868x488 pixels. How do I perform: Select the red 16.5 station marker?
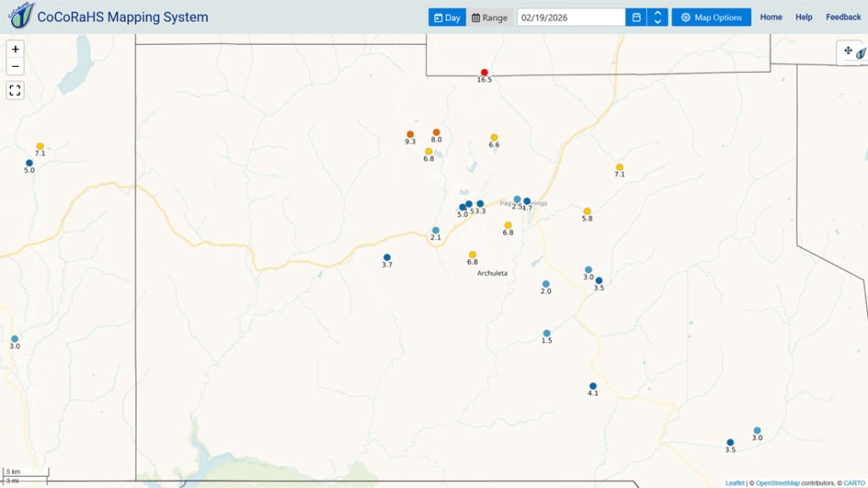point(484,73)
